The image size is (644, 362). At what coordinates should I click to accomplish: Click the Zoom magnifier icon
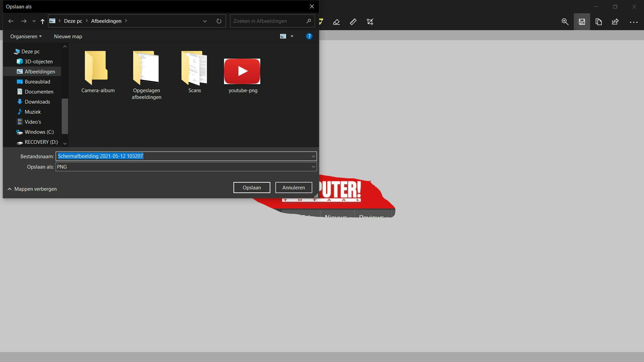click(x=565, y=22)
